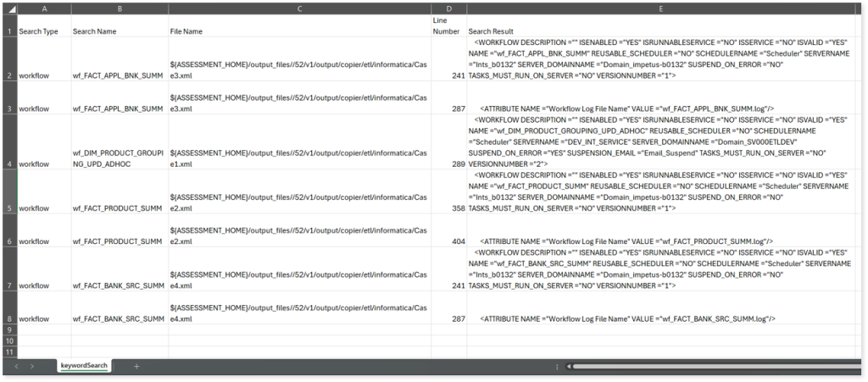
Task: Select column C header
Action: [300, 8]
